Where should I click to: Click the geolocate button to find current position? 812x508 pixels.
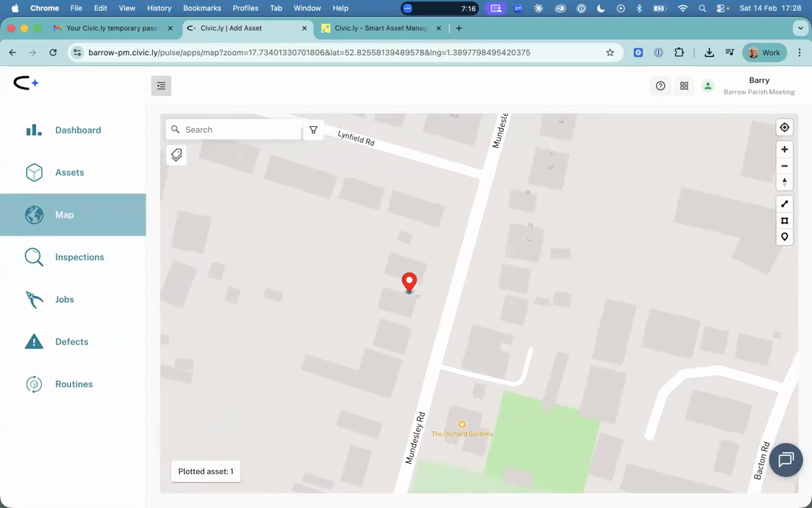pyautogui.click(x=785, y=127)
